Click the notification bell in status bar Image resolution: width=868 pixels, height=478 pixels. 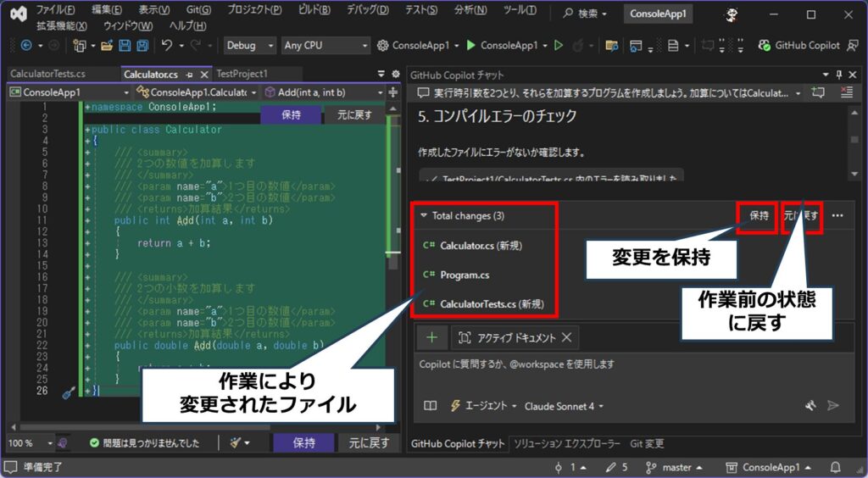[836, 467]
